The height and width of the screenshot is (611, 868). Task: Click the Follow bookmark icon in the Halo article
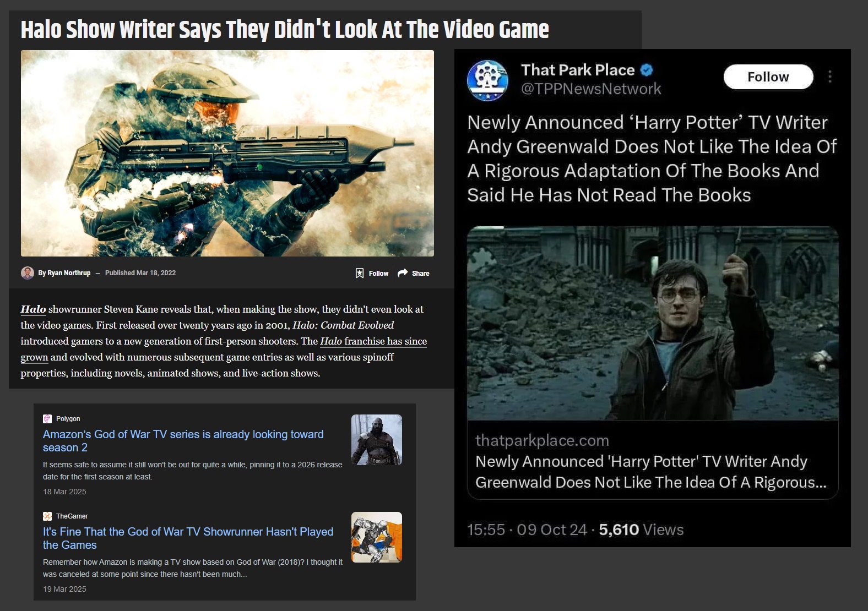tap(360, 273)
